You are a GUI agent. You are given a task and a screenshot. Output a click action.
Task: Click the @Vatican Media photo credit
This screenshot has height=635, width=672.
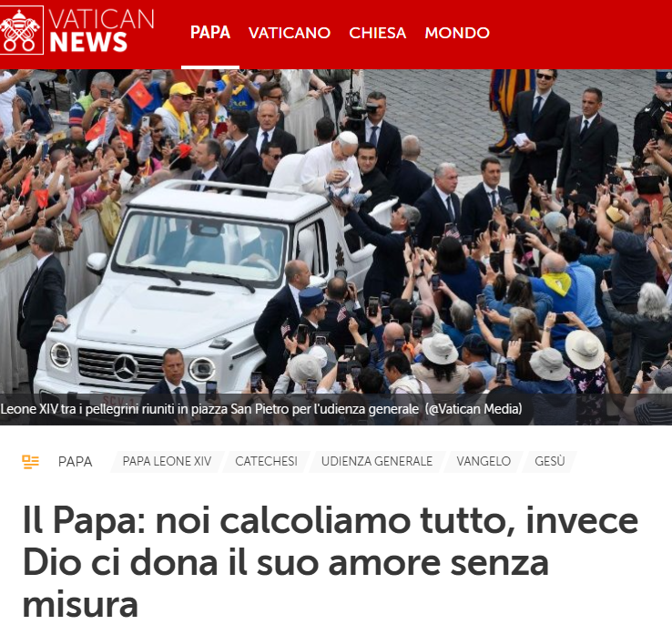[473, 409]
